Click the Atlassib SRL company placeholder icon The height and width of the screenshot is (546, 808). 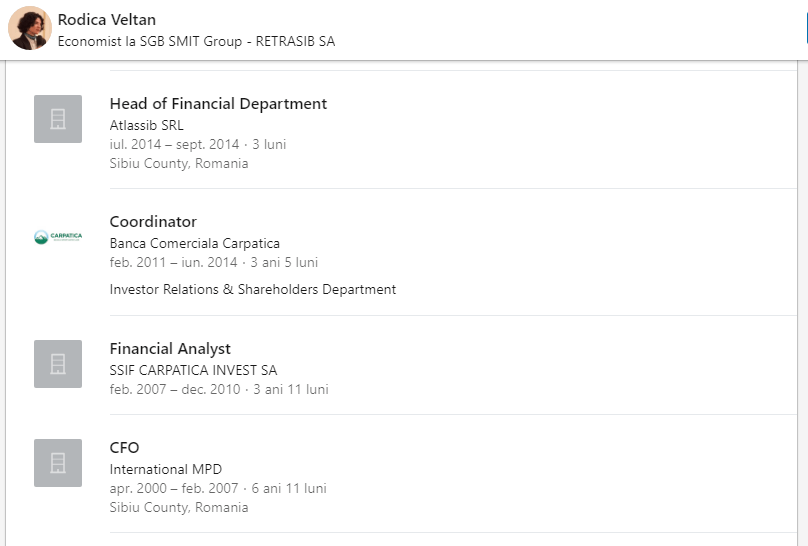pyautogui.click(x=58, y=119)
